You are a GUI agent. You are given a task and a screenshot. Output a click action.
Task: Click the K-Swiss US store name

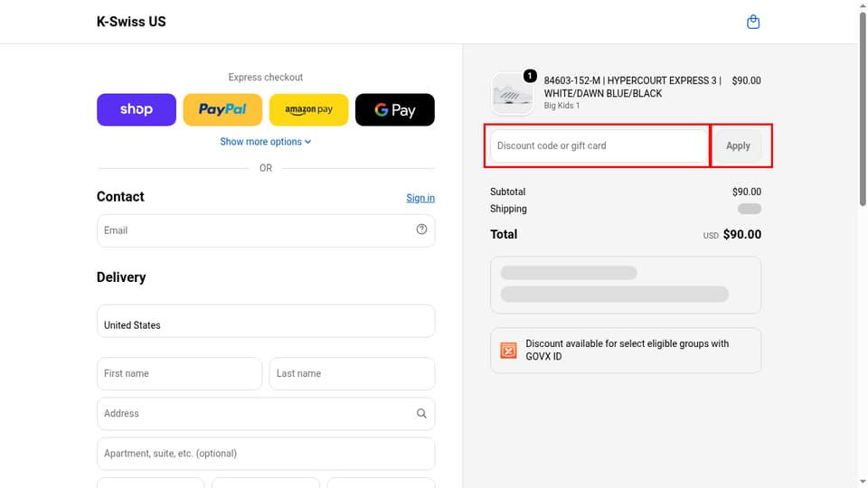[x=131, y=22]
